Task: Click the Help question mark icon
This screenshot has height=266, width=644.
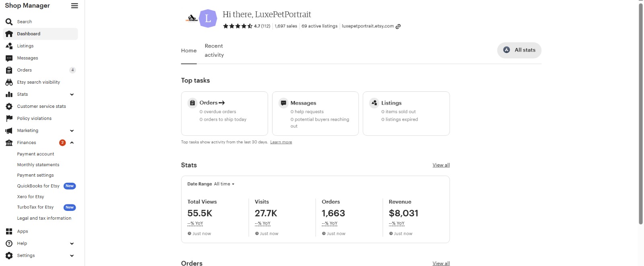Action: click(9, 243)
